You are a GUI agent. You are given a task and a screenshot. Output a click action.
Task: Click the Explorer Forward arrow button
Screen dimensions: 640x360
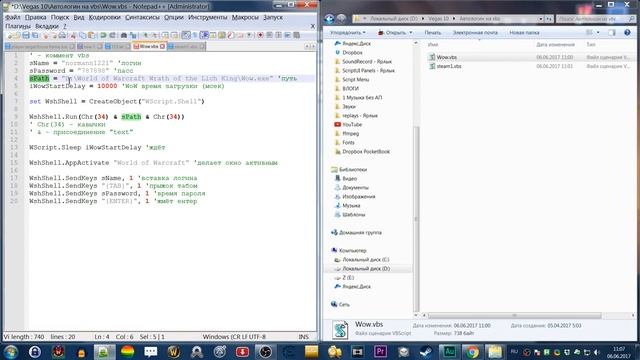(x=342, y=19)
